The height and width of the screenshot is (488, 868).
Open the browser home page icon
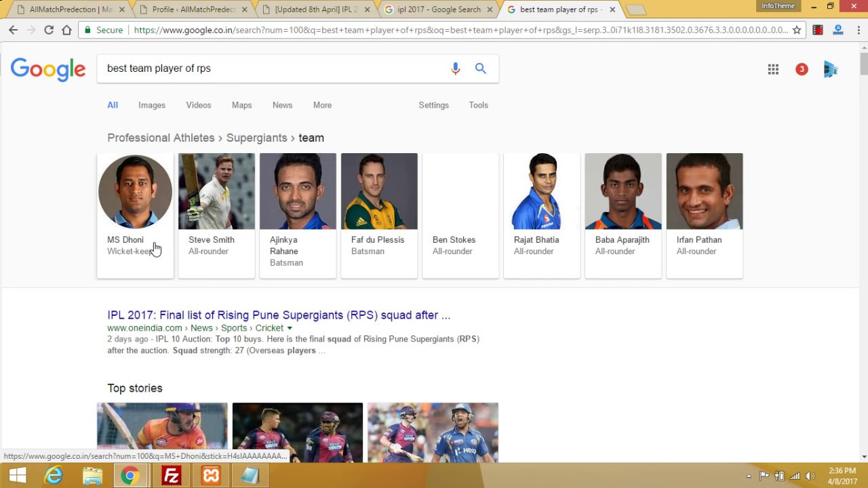[66, 30]
